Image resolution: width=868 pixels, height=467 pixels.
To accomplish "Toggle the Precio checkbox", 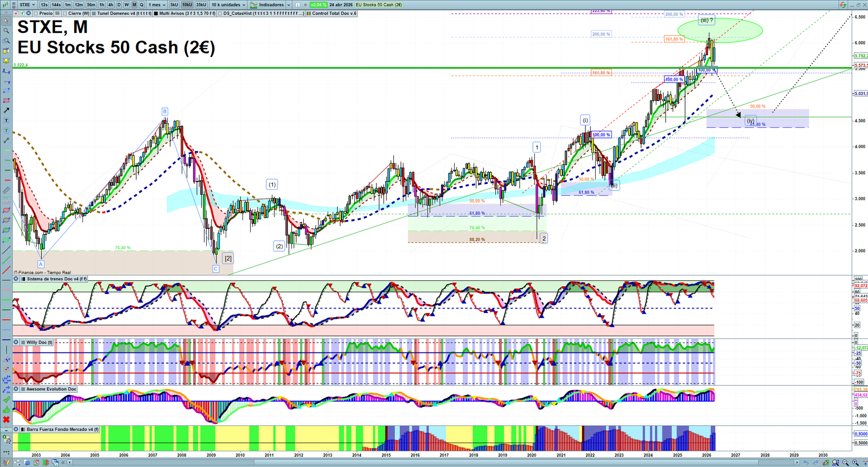I will tap(36, 14).
